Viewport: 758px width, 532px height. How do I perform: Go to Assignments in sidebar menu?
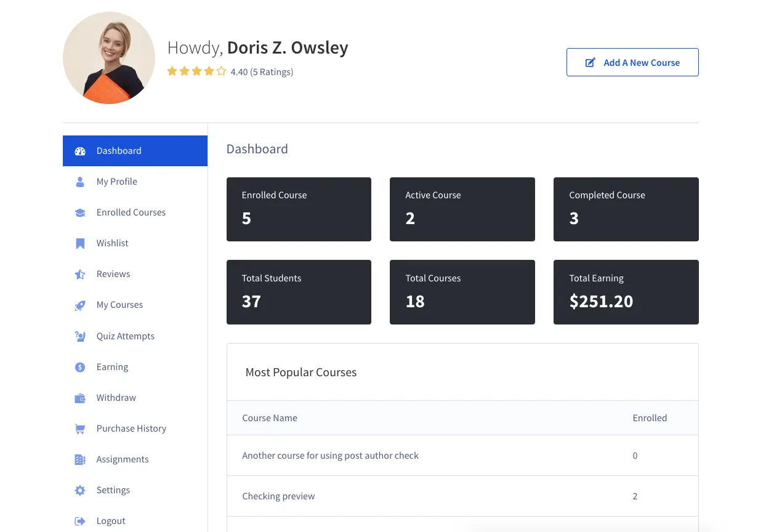pyautogui.click(x=122, y=459)
